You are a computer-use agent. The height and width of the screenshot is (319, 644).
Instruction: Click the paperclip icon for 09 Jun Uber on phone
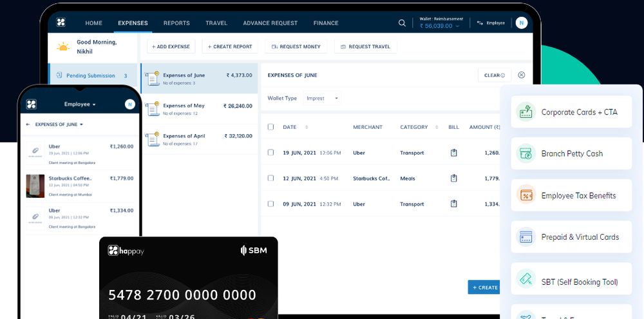pos(35,218)
